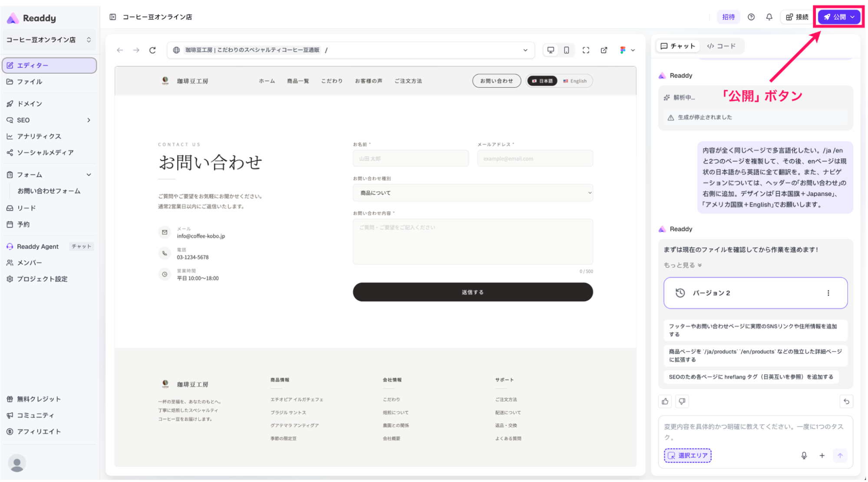This screenshot has width=868, height=482.
Task: Click the clock icon for business hours
Action: click(165, 274)
